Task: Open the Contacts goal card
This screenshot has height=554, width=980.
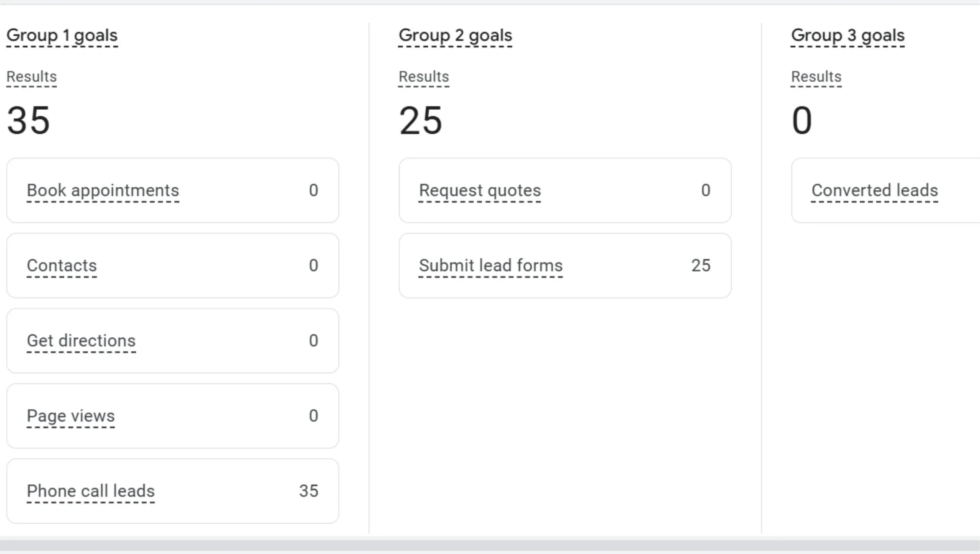Action: tap(173, 266)
